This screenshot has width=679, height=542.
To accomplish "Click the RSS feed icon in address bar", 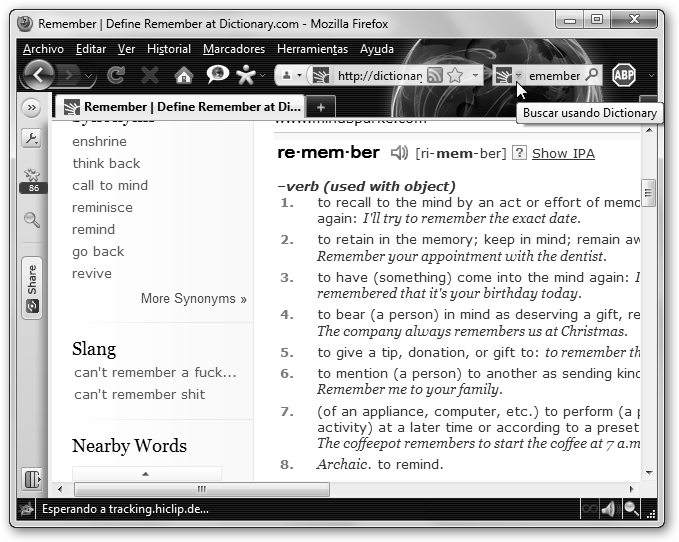I will click(435, 75).
